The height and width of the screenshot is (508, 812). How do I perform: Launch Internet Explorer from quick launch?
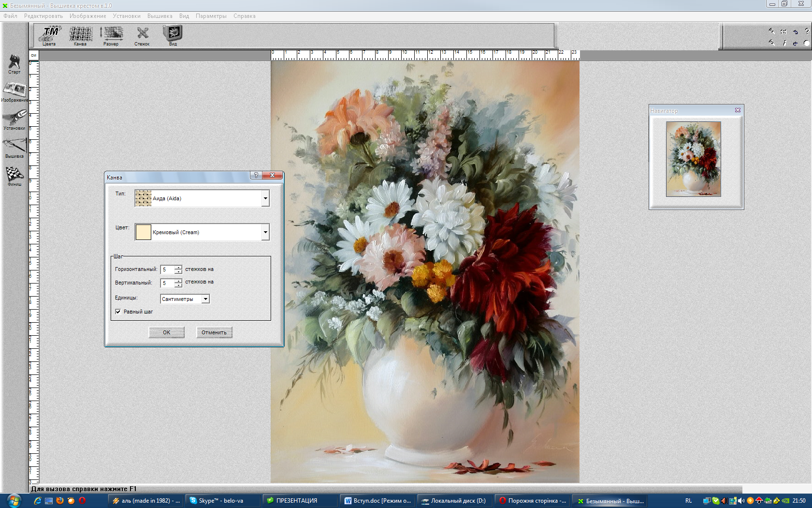click(37, 501)
